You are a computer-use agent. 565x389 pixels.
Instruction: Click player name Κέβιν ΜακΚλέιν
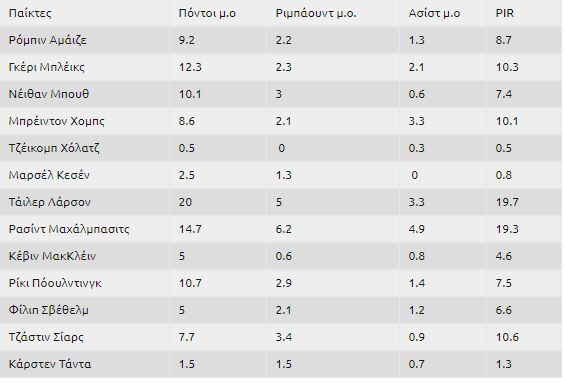tap(52, 256)
